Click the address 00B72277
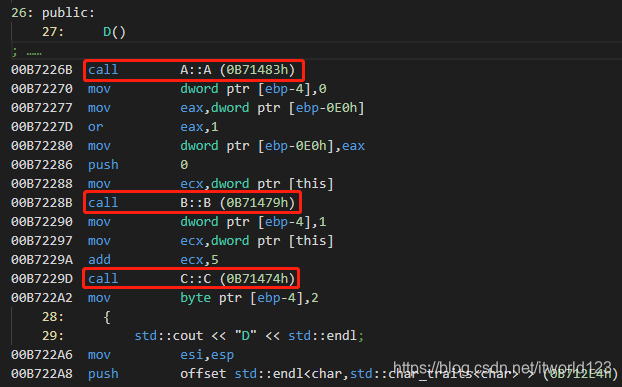The height and width of the screenshot is (387, 622). (42, 108)
